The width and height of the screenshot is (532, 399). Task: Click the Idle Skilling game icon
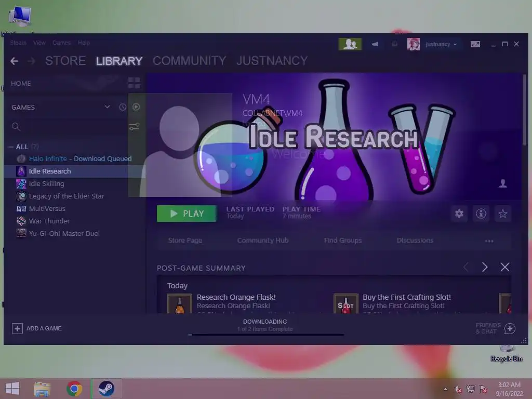pos(21,183)
